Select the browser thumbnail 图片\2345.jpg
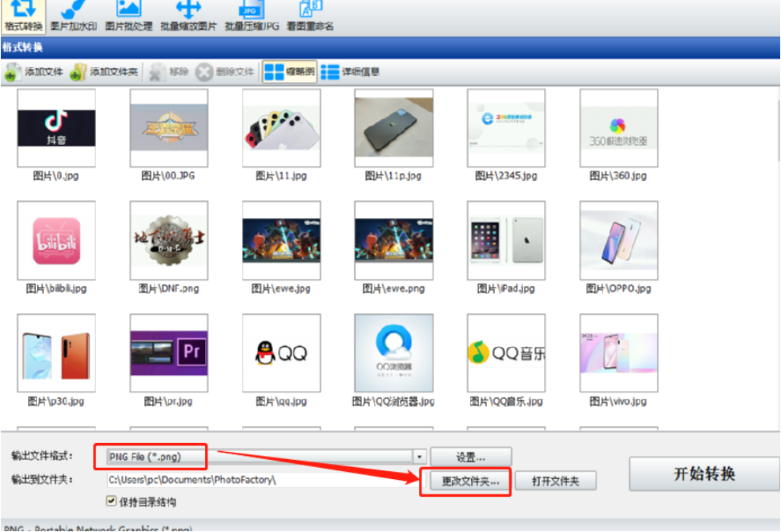 506,128
